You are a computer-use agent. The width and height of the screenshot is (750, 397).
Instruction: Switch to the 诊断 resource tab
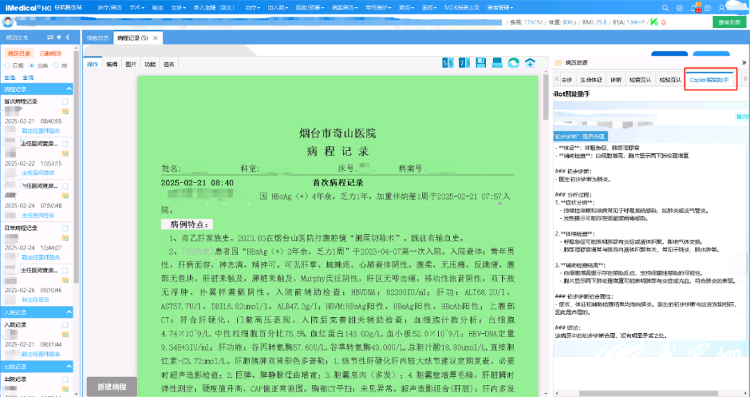pos(616,80)
